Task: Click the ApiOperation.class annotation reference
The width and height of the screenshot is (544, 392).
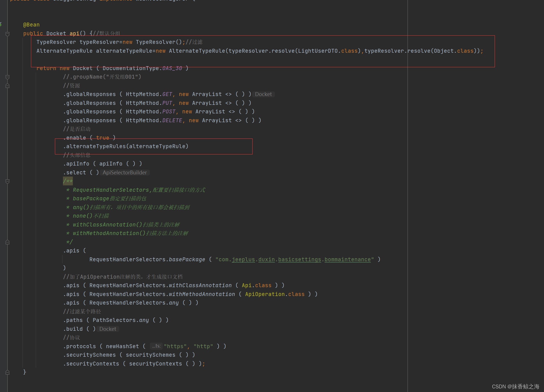Action: (x=275, y=294)
